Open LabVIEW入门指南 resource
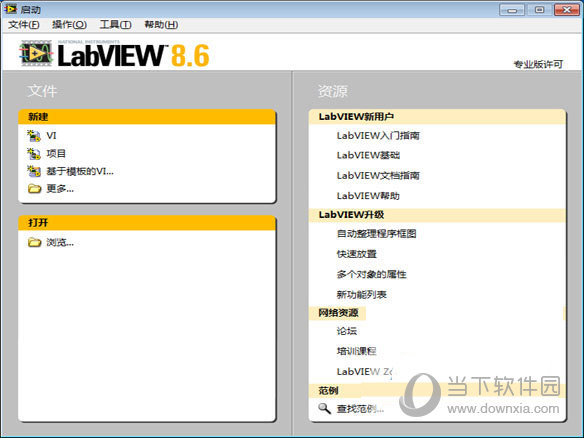This screenshot has height=438, width=584. (378, 136)
